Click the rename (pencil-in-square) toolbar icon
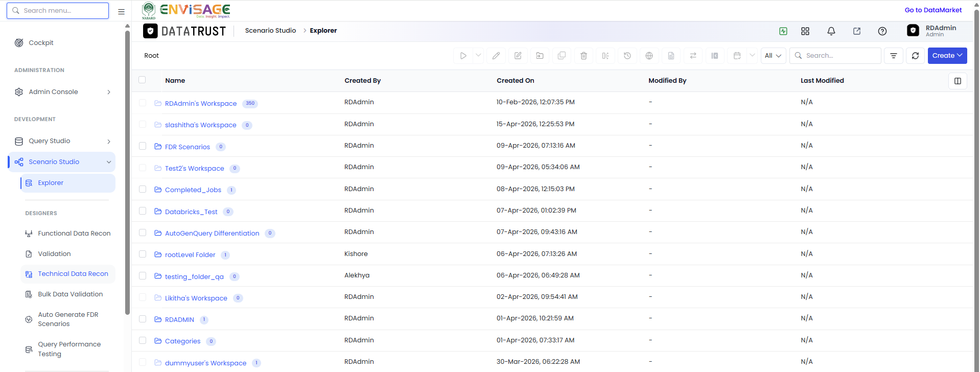 point(518,56)
